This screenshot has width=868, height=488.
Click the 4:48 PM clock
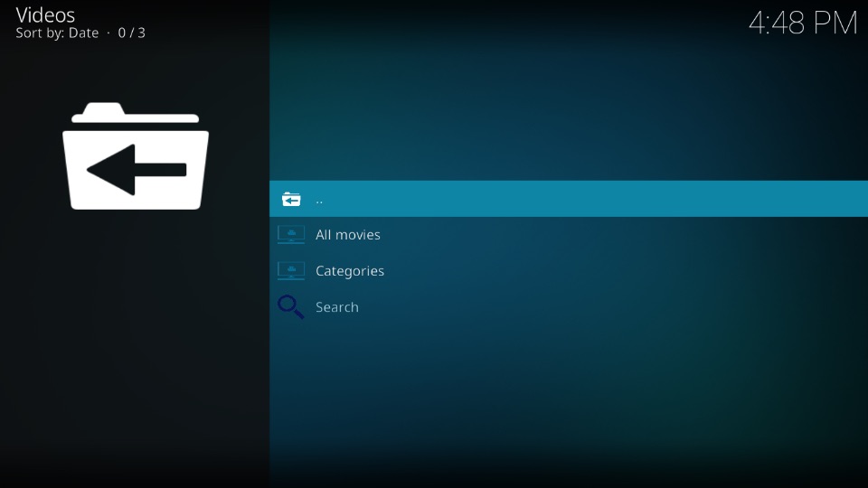802,23
